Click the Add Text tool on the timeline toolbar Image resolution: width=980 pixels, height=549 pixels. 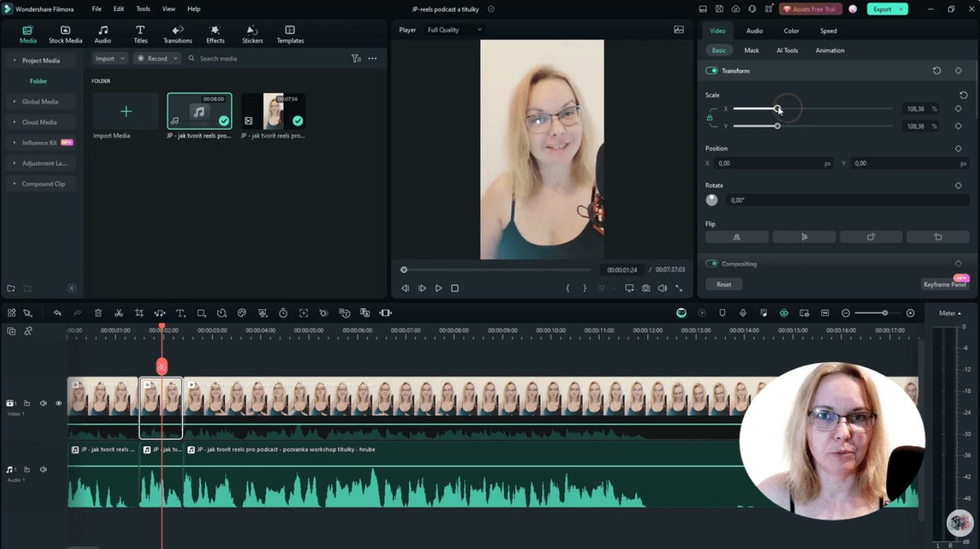[181, 312]
